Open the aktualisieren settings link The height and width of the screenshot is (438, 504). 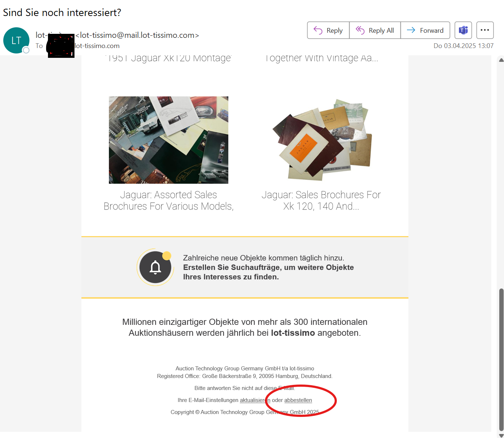(x=255, y=400)
